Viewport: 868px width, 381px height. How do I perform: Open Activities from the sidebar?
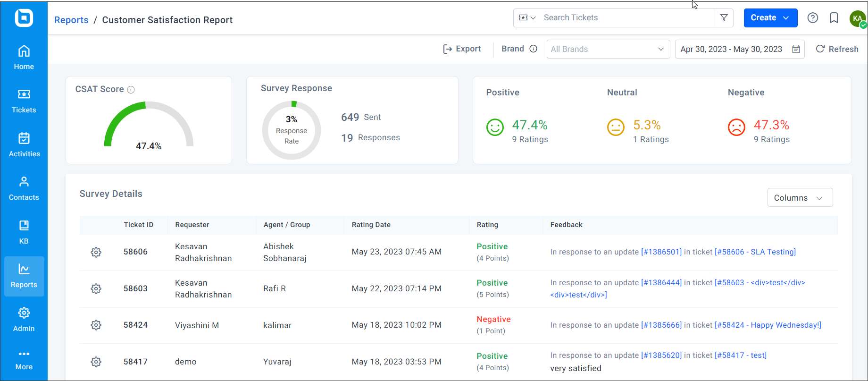point(24,145)
